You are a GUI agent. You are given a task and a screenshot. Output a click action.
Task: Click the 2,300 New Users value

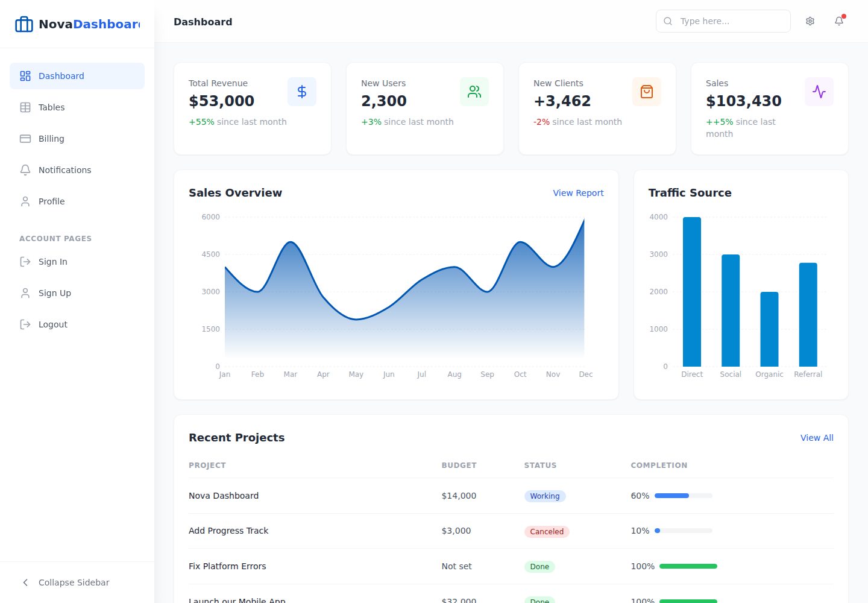click(384, 101)
